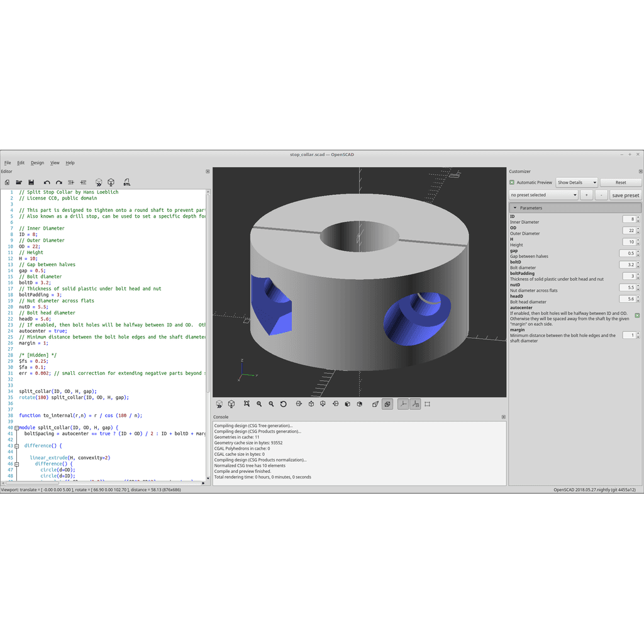Switch to right side view
Image resolution: width=644 pixels, height=644 pixels.
(299, 404)
